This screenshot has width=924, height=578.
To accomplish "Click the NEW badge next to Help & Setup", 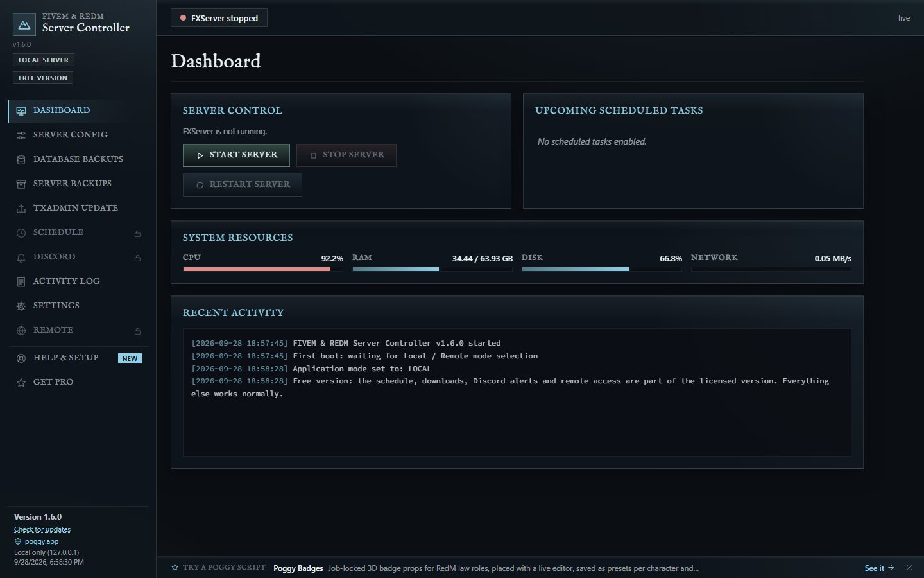I will (x=130, y=358).
